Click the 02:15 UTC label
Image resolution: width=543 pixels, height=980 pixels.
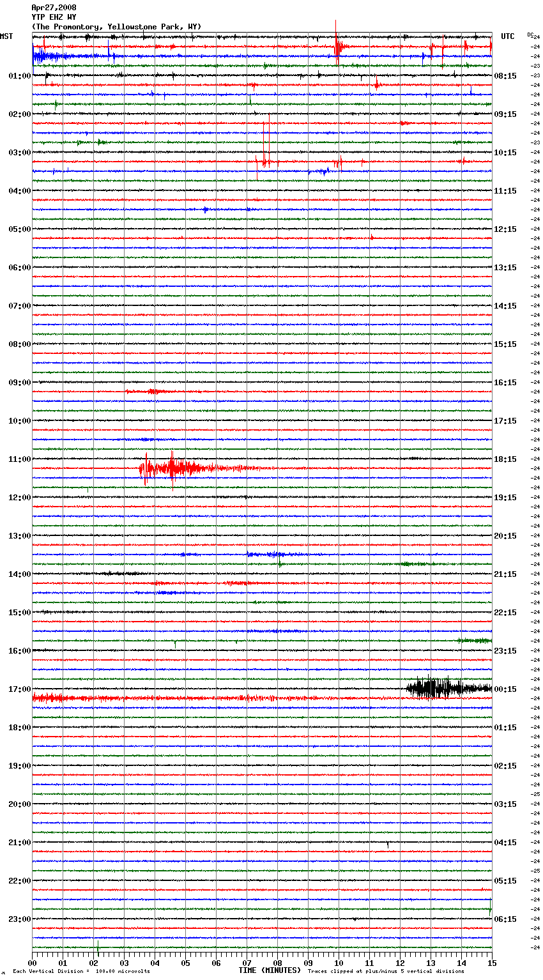tap(505, 766)
